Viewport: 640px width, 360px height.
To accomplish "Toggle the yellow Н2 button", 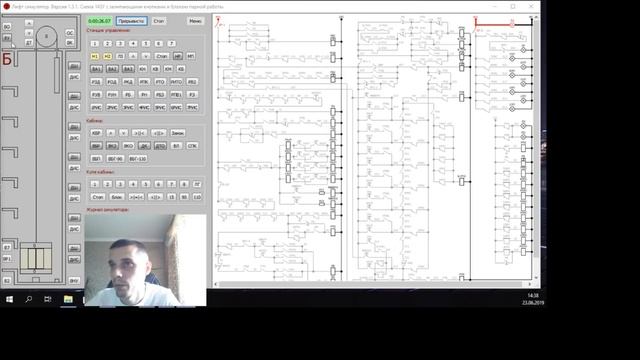I will (107, 56).
